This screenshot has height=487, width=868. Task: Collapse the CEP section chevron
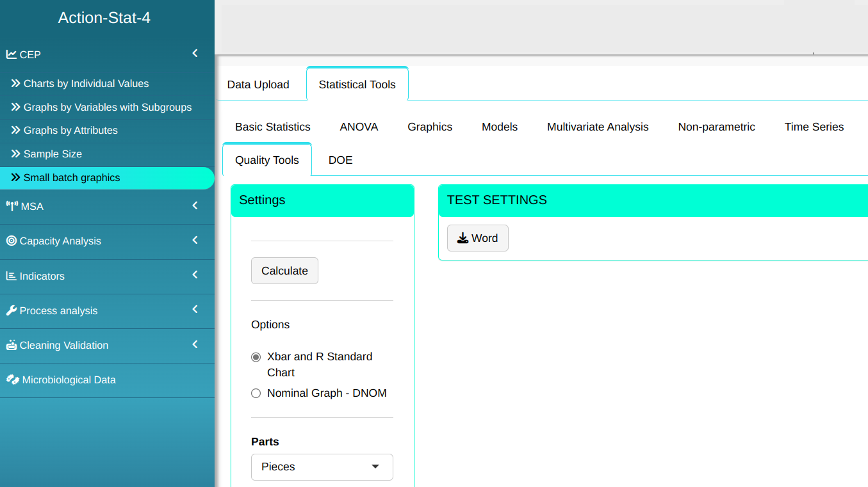pos(195,54)
